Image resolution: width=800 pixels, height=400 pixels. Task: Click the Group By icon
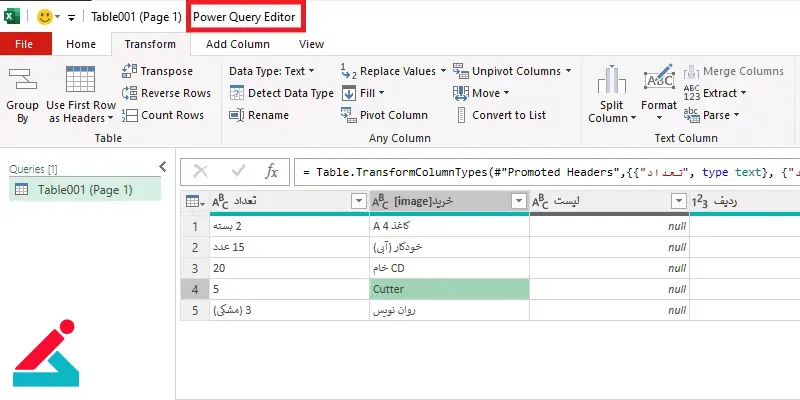pos(22,79)
